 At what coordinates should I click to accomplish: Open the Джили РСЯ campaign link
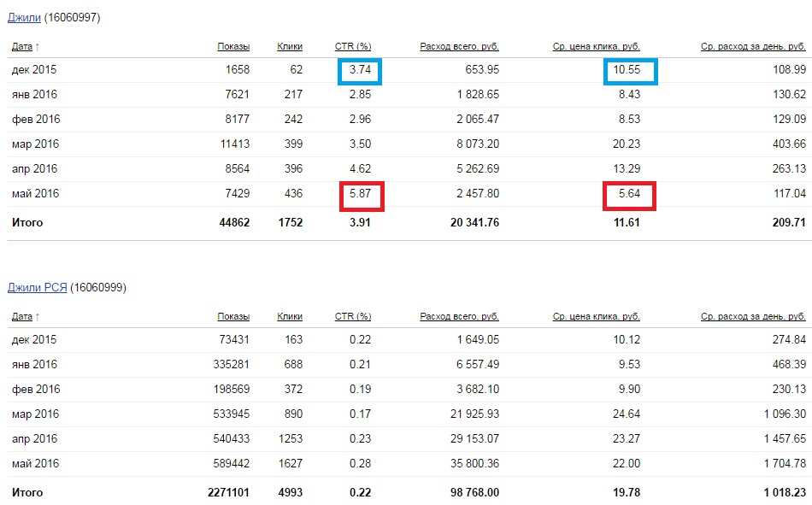[38, 288]
